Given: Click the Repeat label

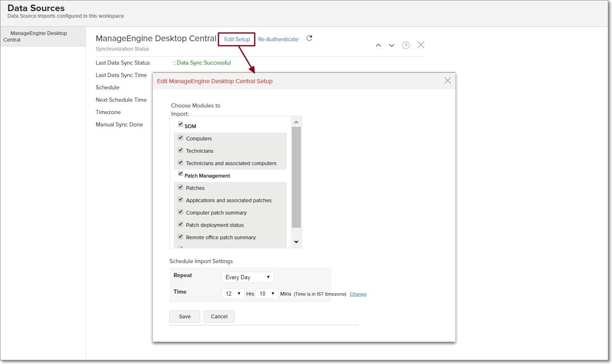Looking at the screenshot, I should tap(183, 275).
